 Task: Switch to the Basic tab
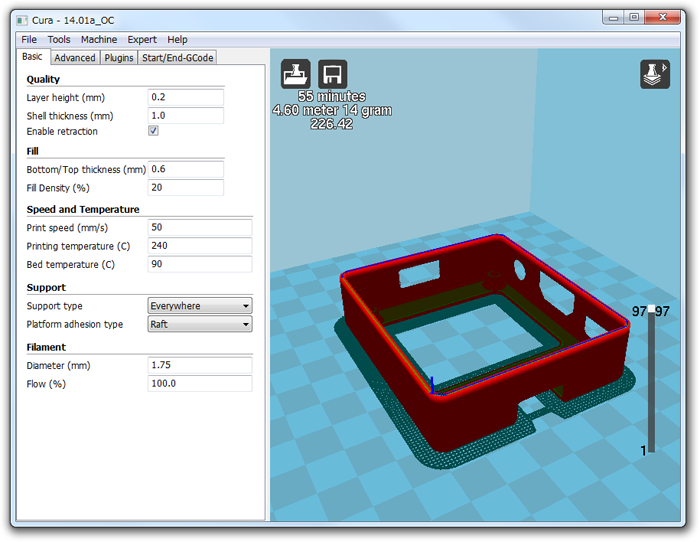coord(32,57)
